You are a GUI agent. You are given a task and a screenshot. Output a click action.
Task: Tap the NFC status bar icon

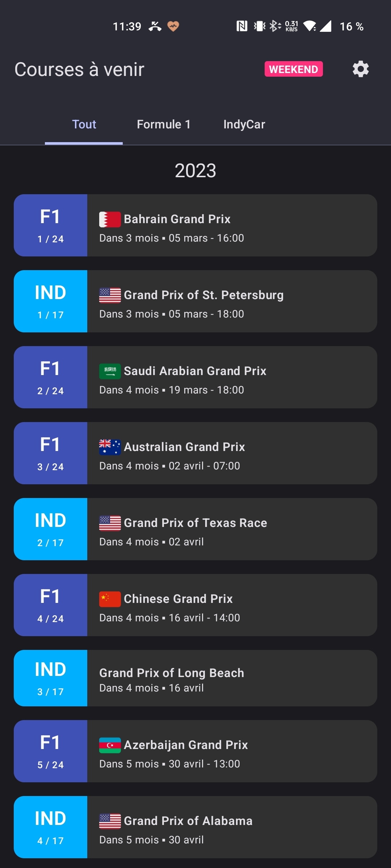(242, 26)
